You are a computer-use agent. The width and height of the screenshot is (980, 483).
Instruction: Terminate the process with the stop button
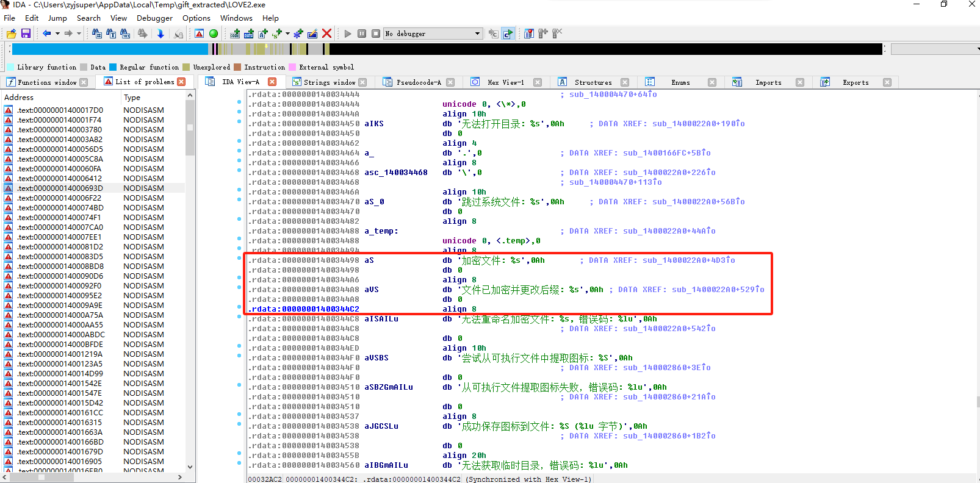(376, 34)
